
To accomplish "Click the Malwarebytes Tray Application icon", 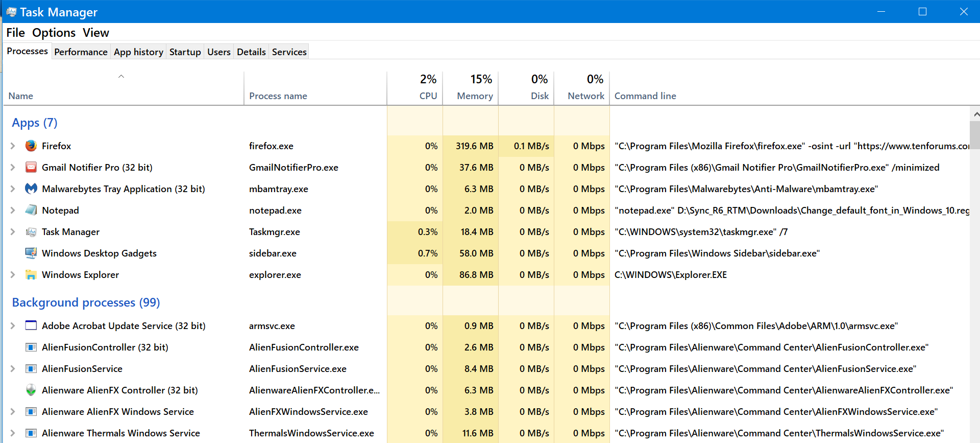I will click(x=31, y=189).
